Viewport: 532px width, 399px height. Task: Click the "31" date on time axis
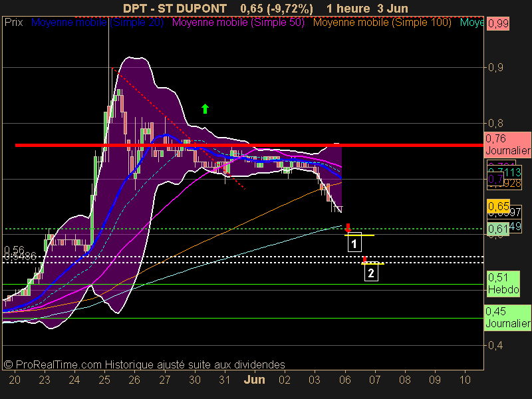(x=225, y=380)
